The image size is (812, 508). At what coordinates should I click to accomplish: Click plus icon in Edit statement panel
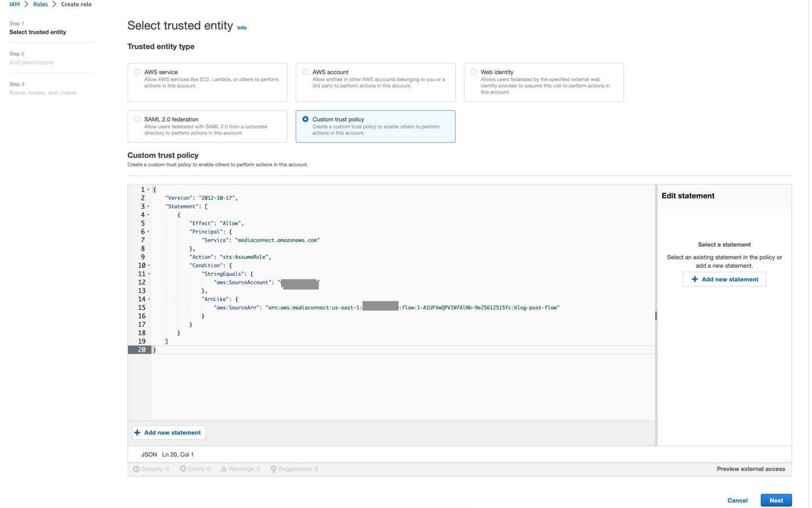click(695, 279)
